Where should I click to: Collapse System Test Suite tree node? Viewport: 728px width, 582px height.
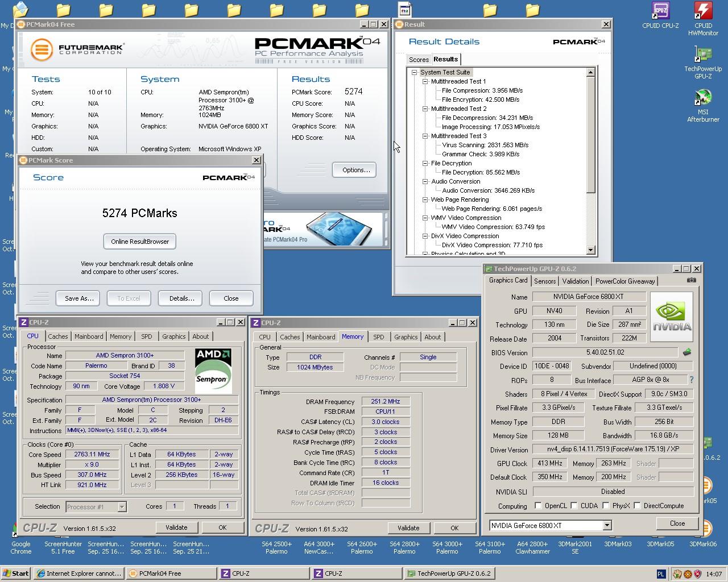point(414,72)
